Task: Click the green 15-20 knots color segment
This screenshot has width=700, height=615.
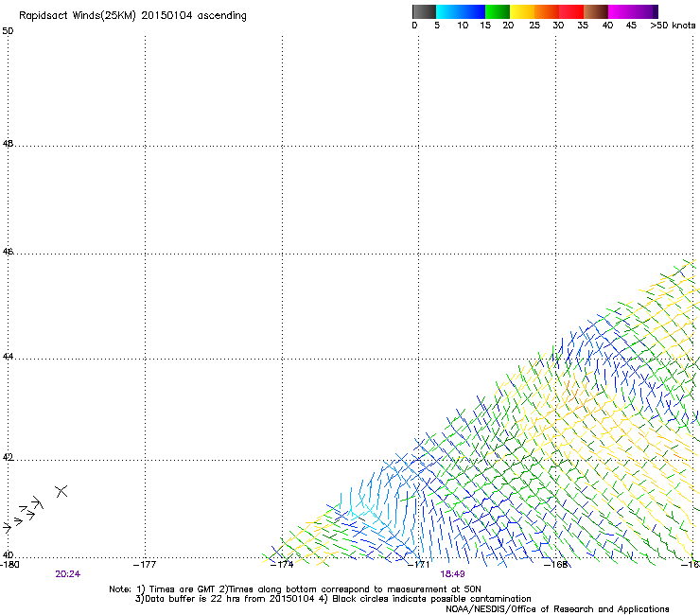Action: click(498, 11)
